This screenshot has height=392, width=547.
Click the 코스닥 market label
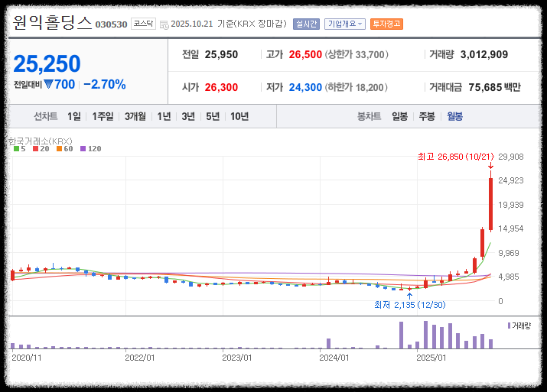tap(143, 24)
